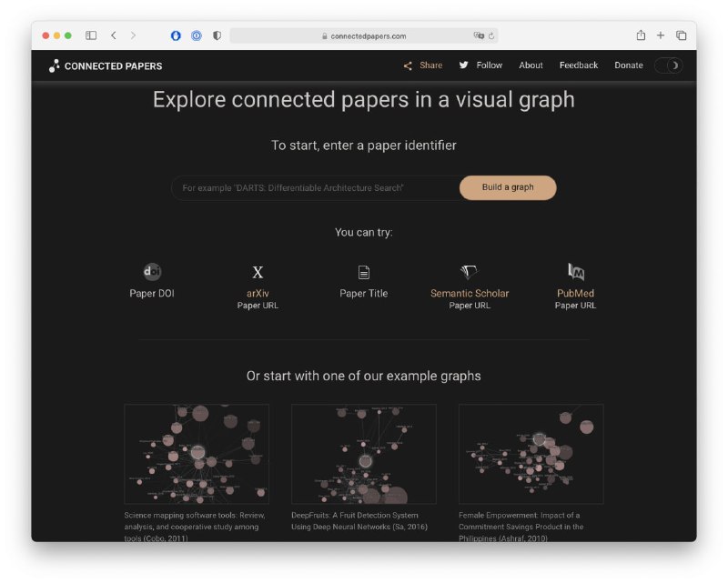Toggle the Safari sidebar button

pyautogui.click(x=91, y=35)
